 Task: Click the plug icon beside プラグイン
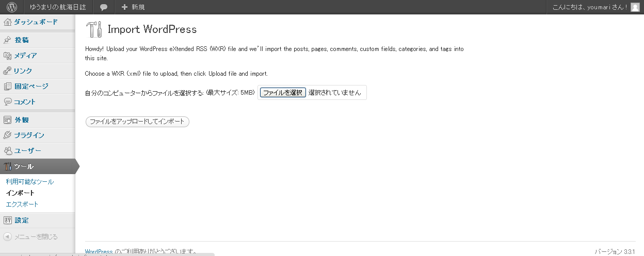click(7, 135)
